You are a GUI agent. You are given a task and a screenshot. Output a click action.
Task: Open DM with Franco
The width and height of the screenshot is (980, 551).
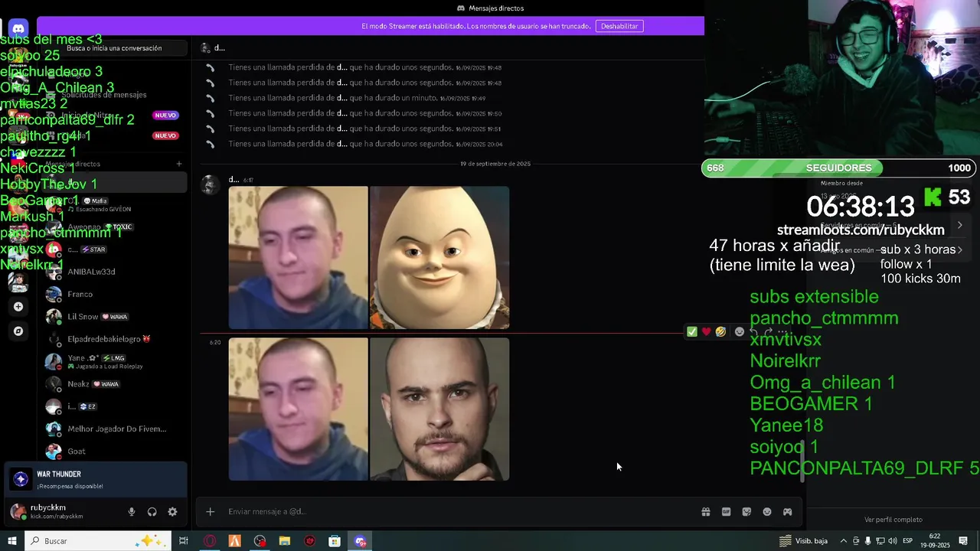click(115, 294)
